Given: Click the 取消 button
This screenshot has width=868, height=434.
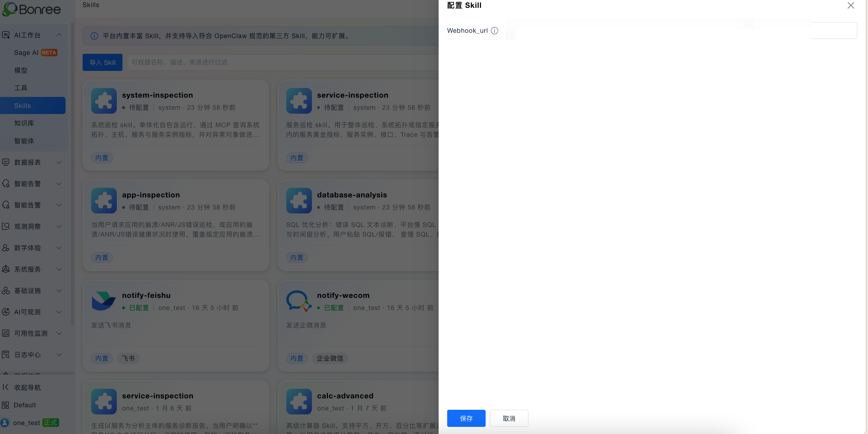Looking at the screenshot, I should [509, 418].
